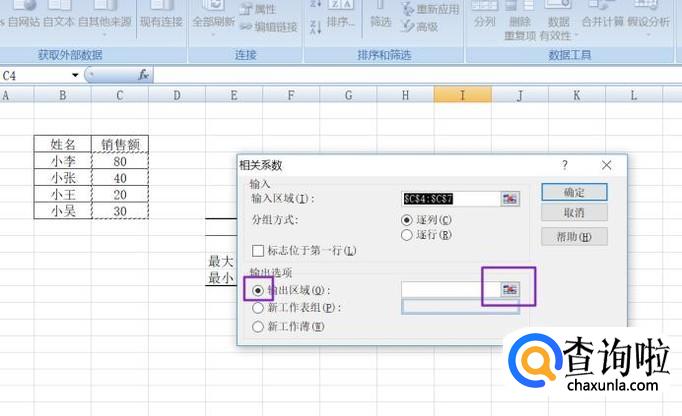This screenshot has height=416, width=682.
Task: Expand the Name Box dropdown arrow
Action: pyautogui.click(x=75, y=75)
